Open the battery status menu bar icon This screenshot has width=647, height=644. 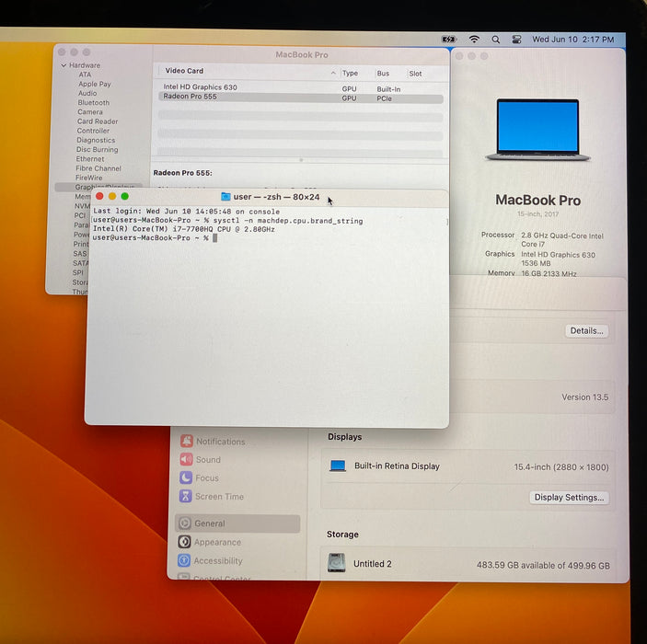[x=448, y=40]
